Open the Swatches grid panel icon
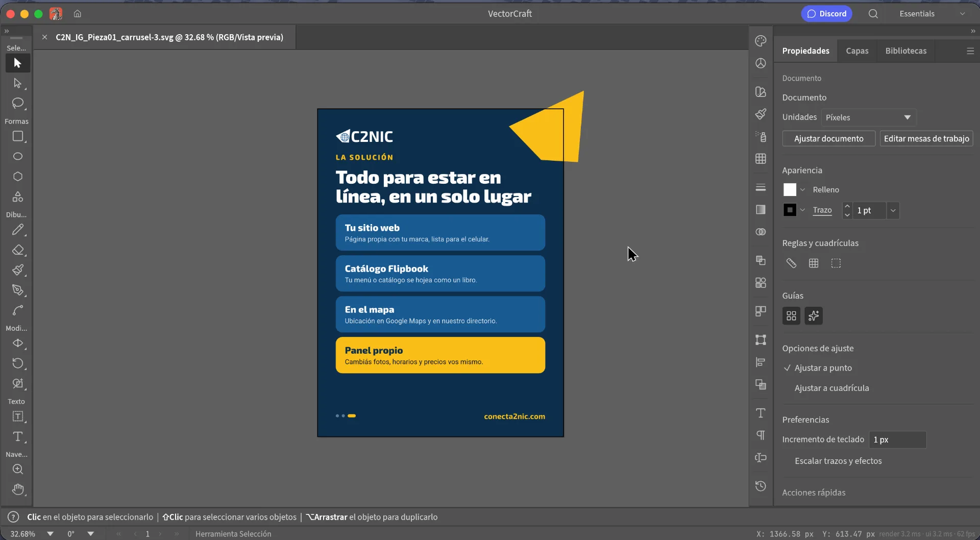 coord(761,159)
